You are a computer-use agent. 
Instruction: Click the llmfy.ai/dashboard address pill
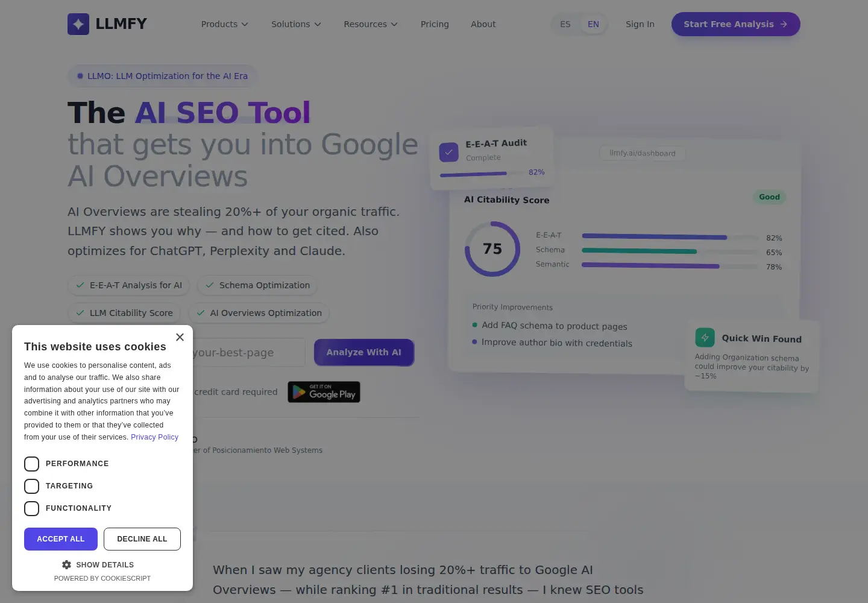tap(643, 153)
